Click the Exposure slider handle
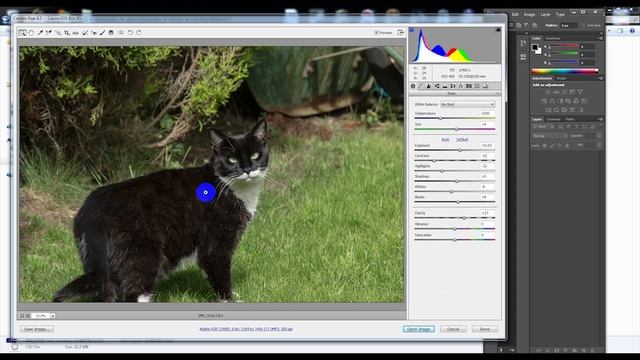Screen dimensions: 640x360 [x=460, y=150]
